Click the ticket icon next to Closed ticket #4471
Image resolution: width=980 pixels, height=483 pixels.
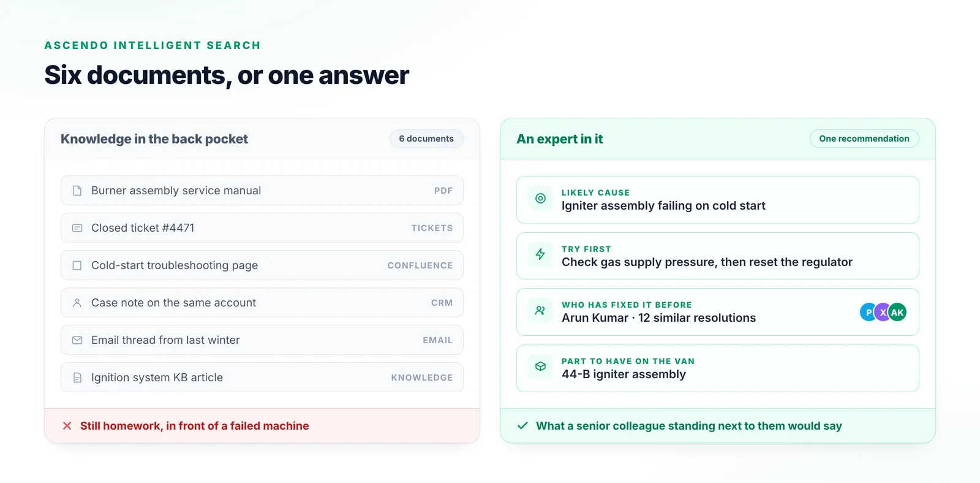[77, 228]
